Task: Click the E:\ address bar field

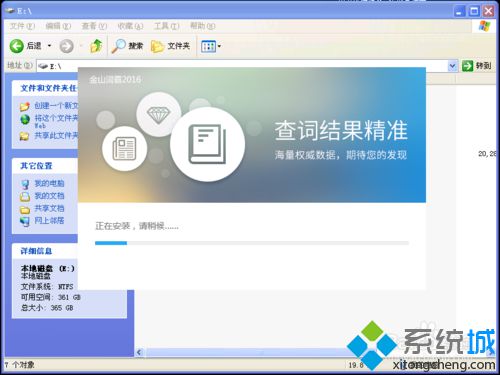Action: point(242,66)
